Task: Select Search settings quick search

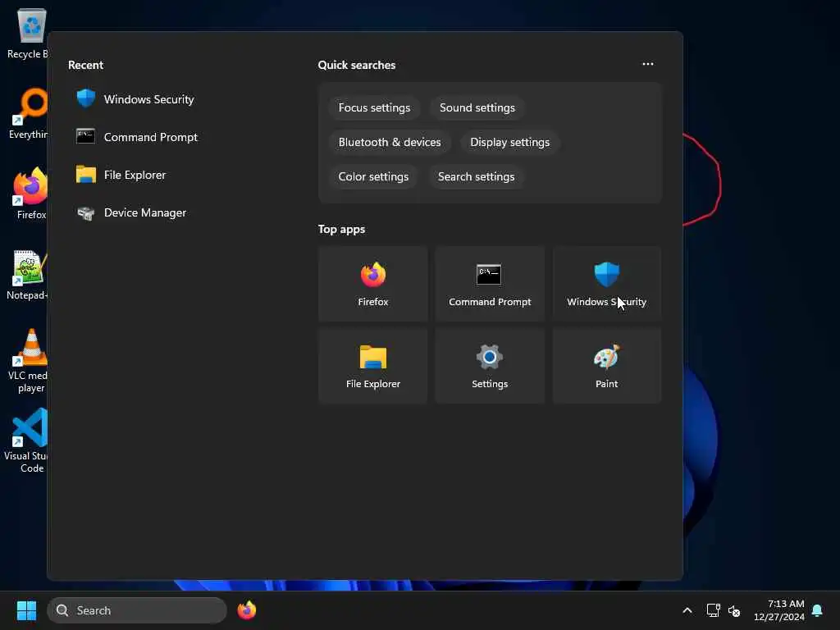Action: tap(476, 177)
